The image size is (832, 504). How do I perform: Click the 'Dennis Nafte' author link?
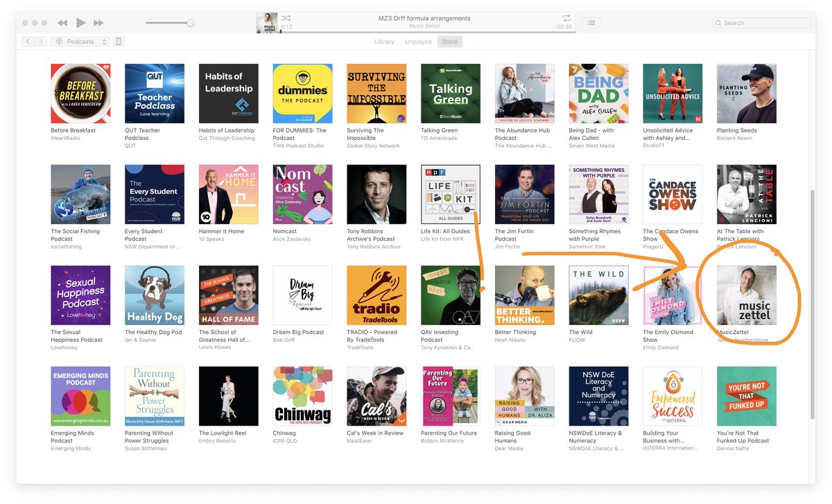[x=734, y=449]
